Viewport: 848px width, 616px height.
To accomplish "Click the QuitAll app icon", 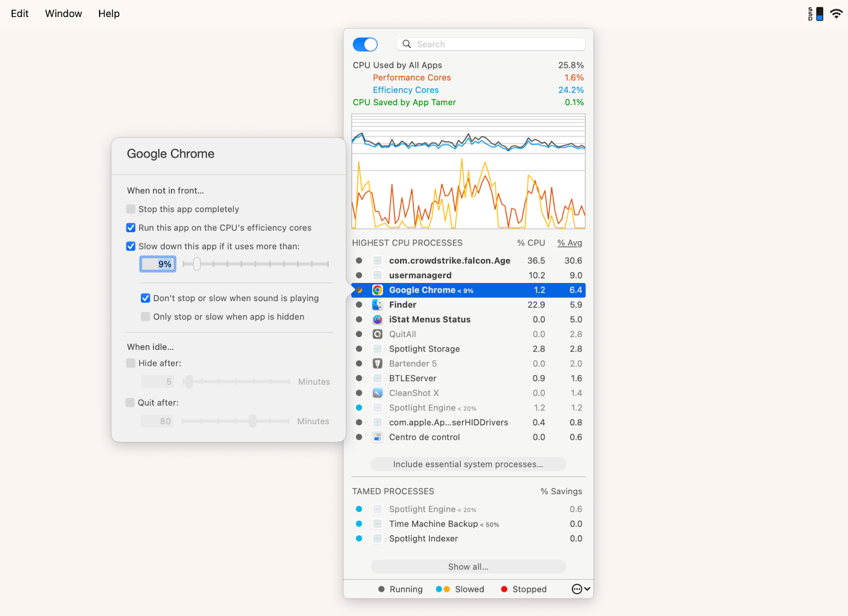I will pos(377,334).
